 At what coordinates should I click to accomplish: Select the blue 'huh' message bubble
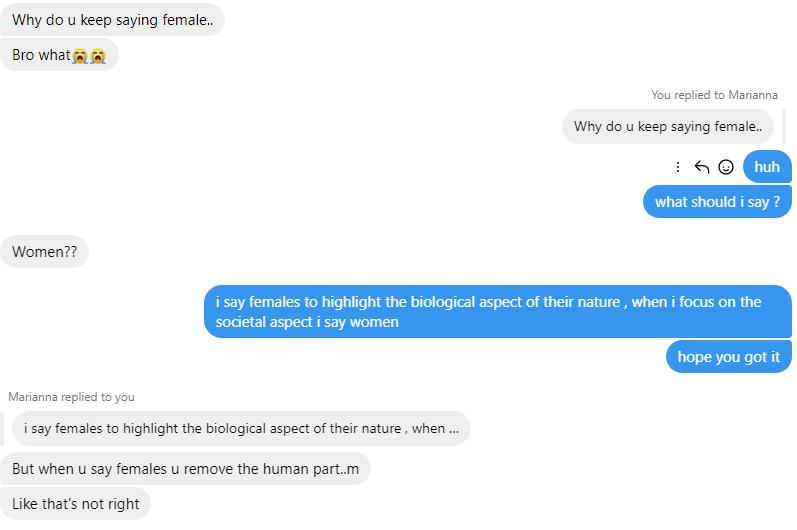[767, 167]
